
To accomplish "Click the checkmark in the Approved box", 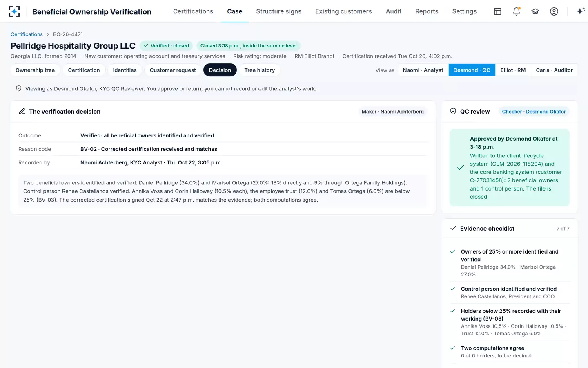I will coord(461,168).
